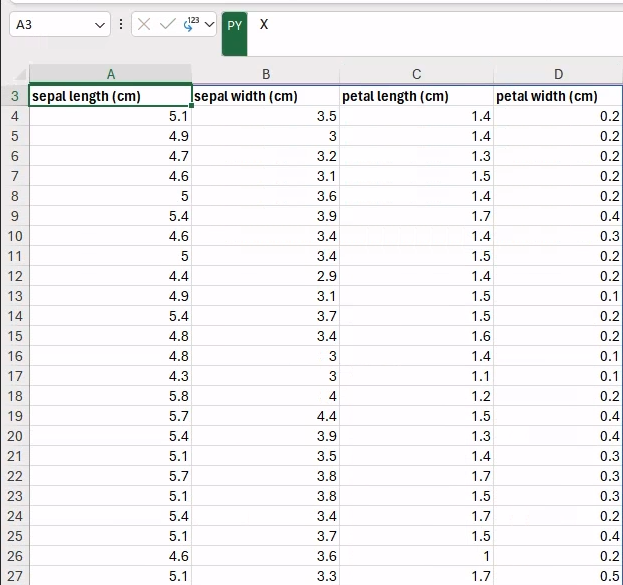Select column B header
The width and height of the screenshot is (623, 585).
(x=266, y=75)
